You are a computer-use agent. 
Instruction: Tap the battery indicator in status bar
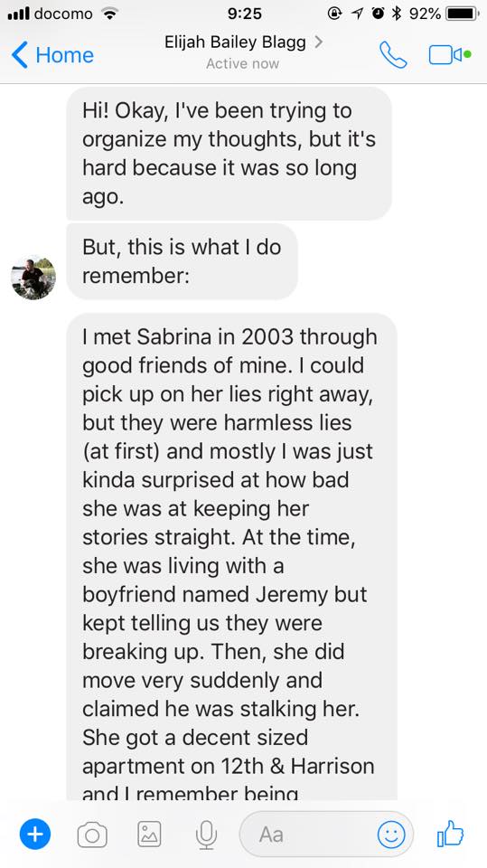click(x=462, y=14)
